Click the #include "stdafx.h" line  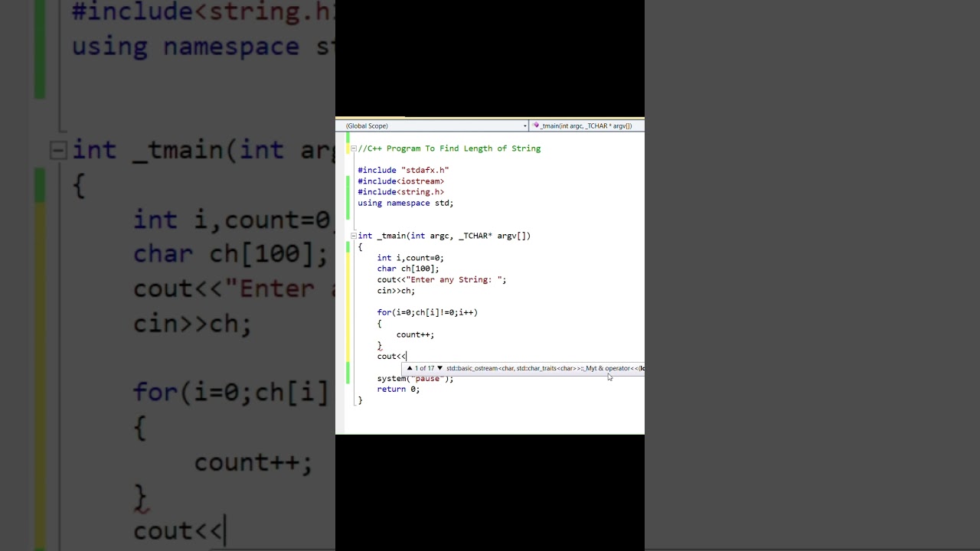[x=403, y=170]
